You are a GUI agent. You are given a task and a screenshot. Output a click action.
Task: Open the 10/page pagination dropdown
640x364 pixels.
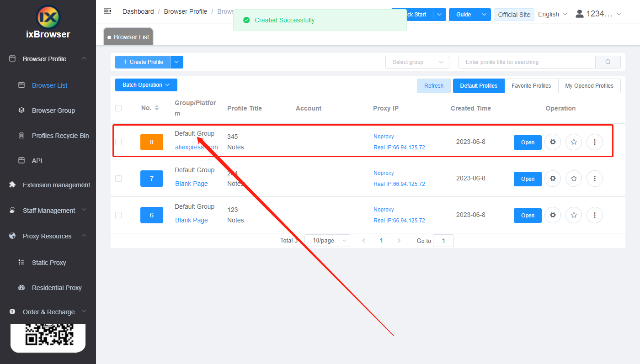pos(327,240)
